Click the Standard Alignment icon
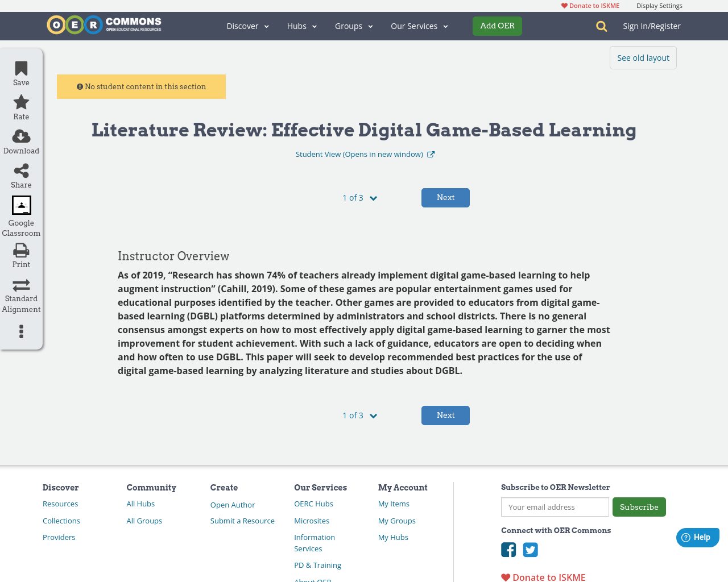Screen dimensions: 728x582 click(20, 284)
